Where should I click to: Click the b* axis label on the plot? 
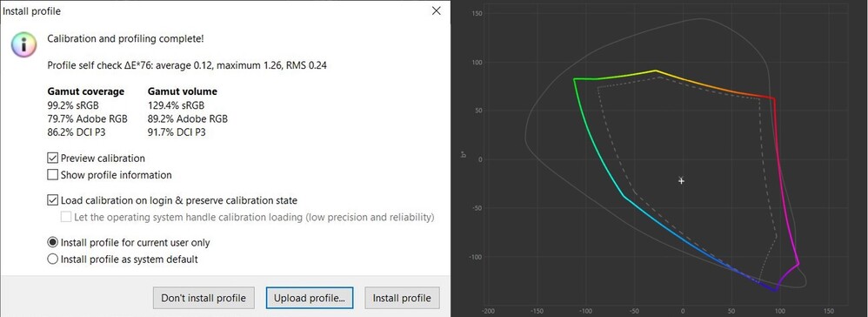464,156
